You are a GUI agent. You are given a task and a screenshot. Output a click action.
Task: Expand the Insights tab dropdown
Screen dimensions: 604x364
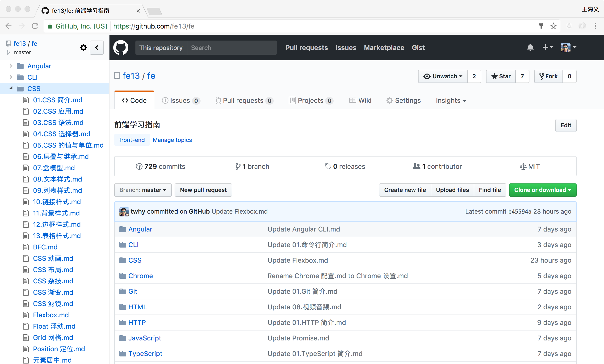click(451, 101)
